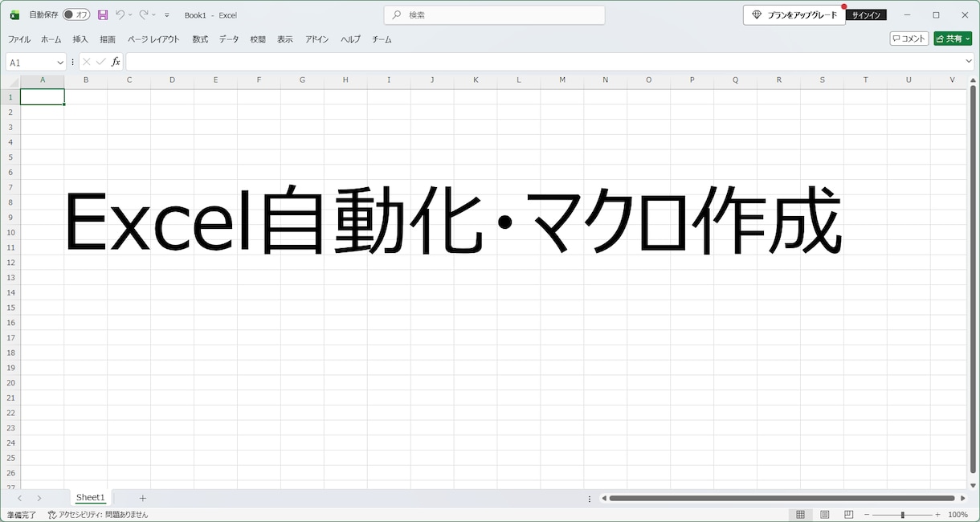Click inside the formula bar input
Screen dimensions: 980x522
[x=544, y=62]
